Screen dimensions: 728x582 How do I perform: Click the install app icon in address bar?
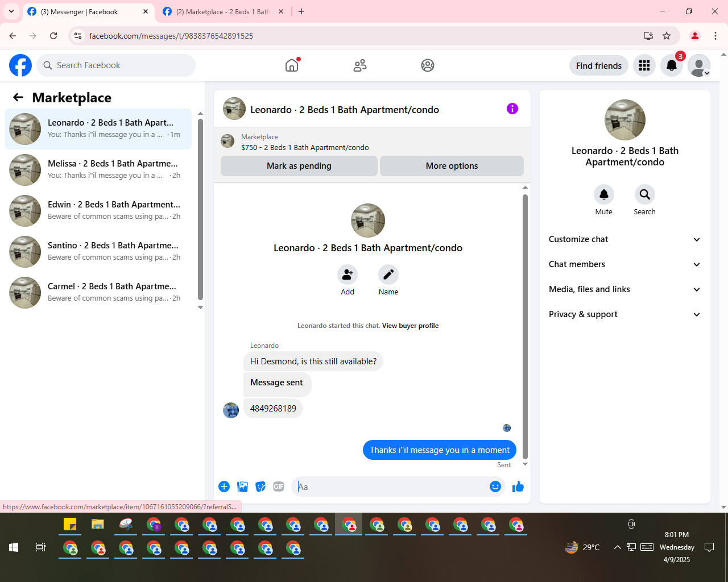648,36
